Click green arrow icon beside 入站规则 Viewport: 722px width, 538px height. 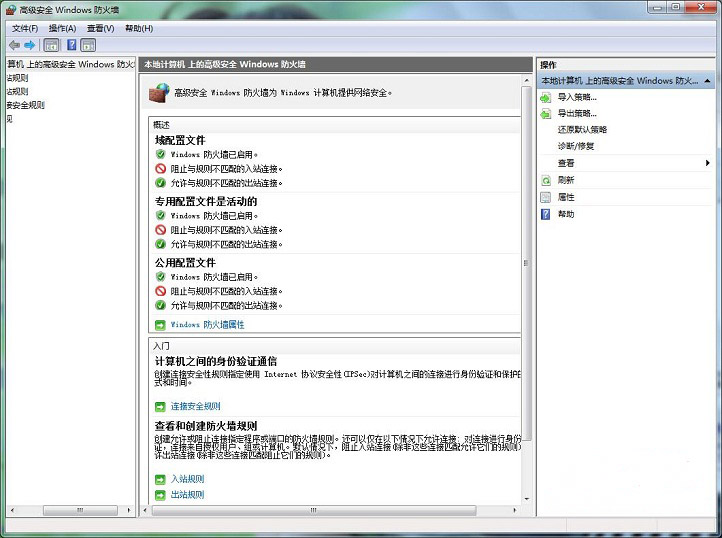(x=160, y=480)
